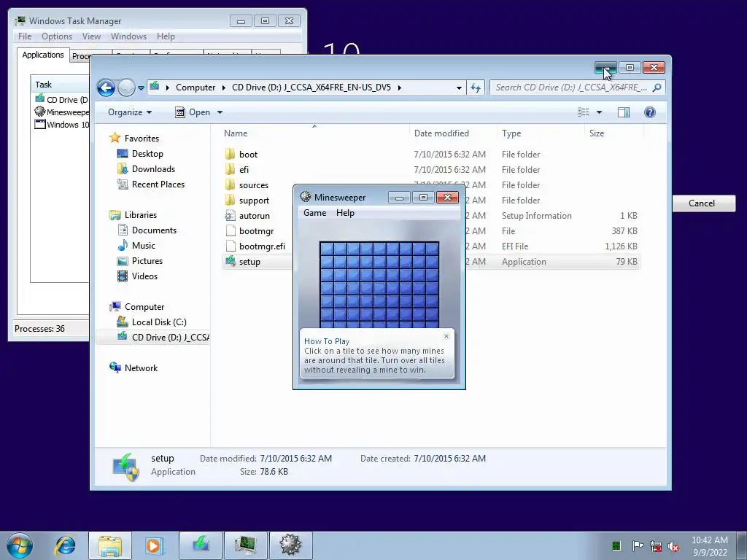This screenshot has height=560, width=747.
Task: Click Computer in the address breadcrumb
Action: coord(196,87)
